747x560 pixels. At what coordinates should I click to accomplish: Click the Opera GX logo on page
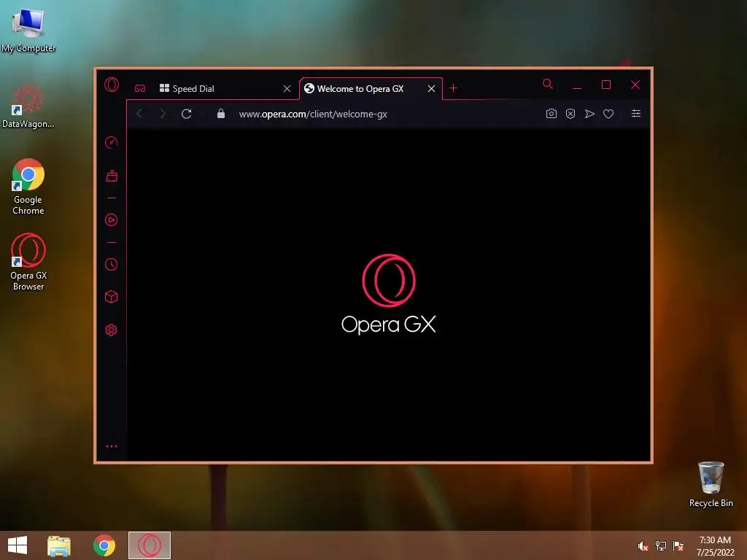[x=389, y=294]
